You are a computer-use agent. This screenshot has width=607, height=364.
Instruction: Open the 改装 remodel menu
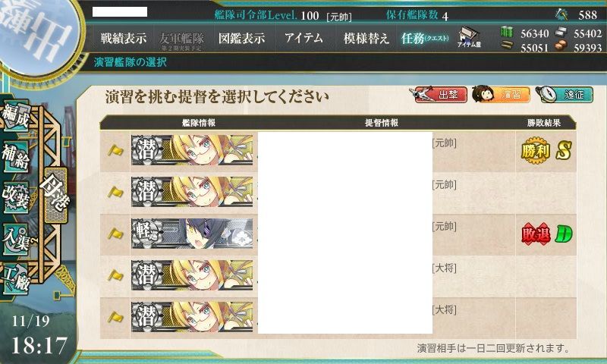[x=15, y=197]
